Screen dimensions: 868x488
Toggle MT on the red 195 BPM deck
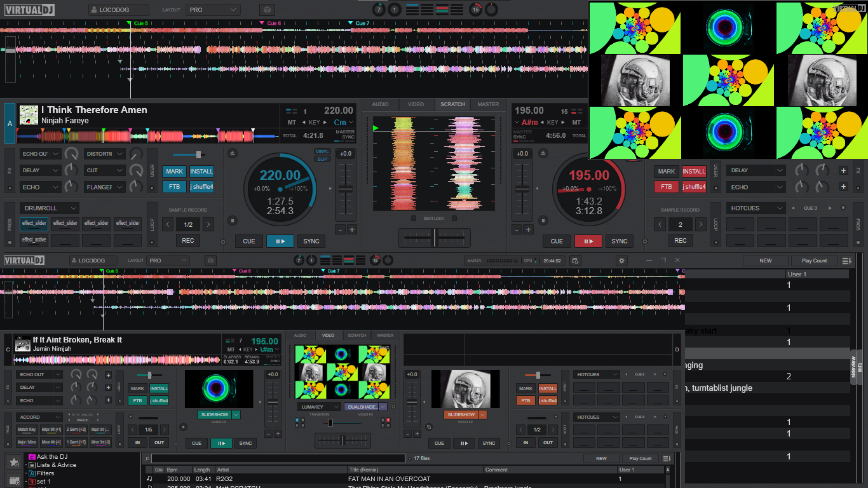tap(576, 122)
